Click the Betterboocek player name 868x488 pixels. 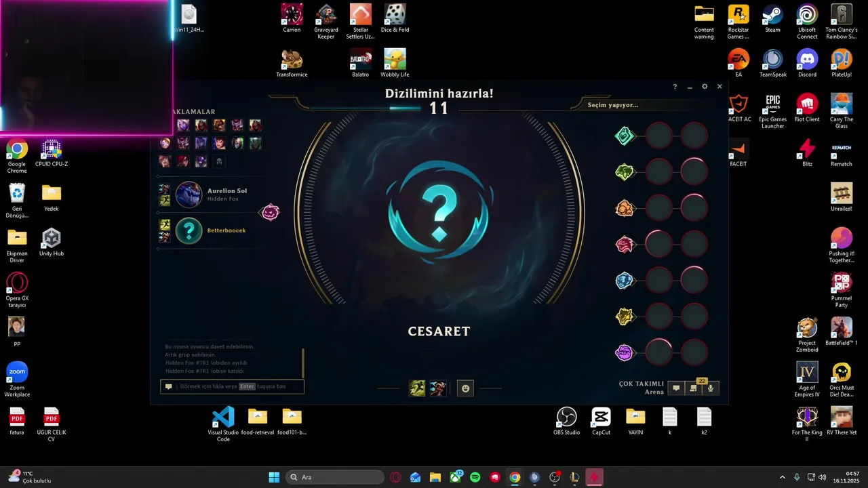[226, 230]
